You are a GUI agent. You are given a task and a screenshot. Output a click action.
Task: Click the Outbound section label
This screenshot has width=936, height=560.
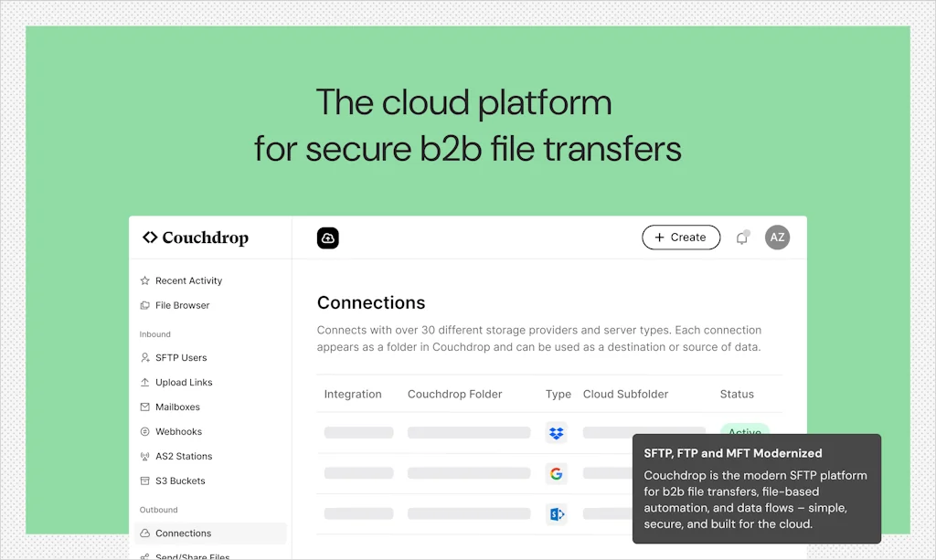[159, 510]
